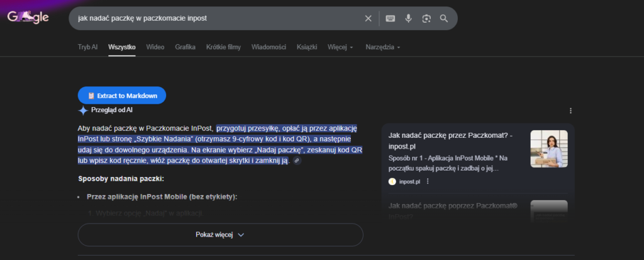Click the magnifying glass search icon

click(x=444, y=18)
